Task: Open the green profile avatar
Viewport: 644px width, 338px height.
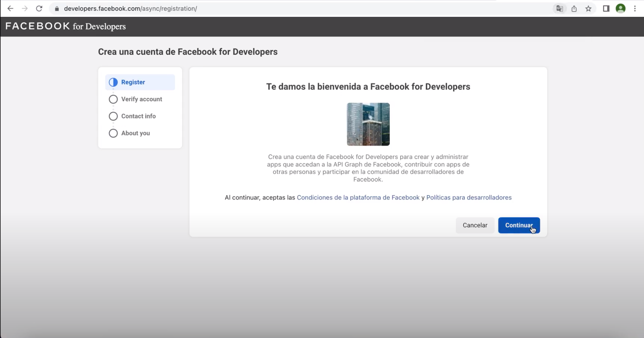Action: (x=621, y=8)
